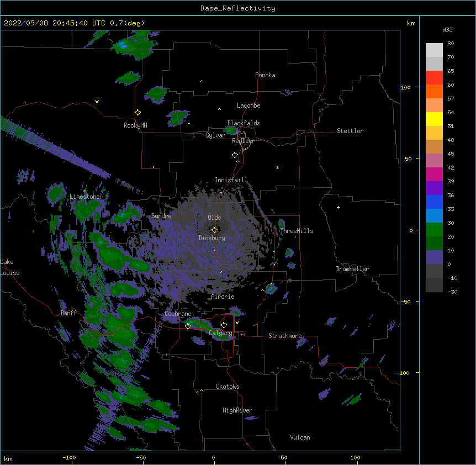Click the km unit label at top right
The image size is (476, 465).
411,23
